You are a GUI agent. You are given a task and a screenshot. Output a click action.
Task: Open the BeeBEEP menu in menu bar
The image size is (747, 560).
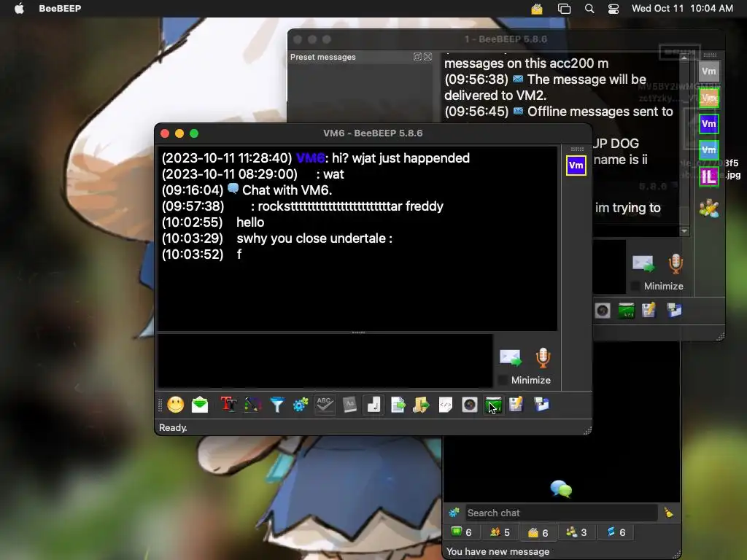pos(60,8)
